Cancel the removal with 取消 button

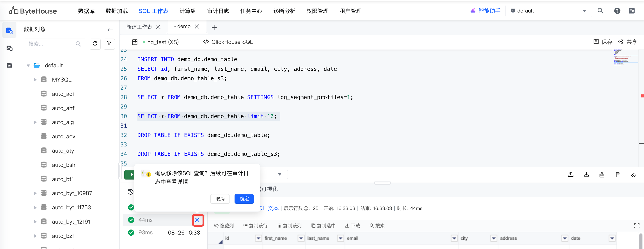tap(220, 199)
